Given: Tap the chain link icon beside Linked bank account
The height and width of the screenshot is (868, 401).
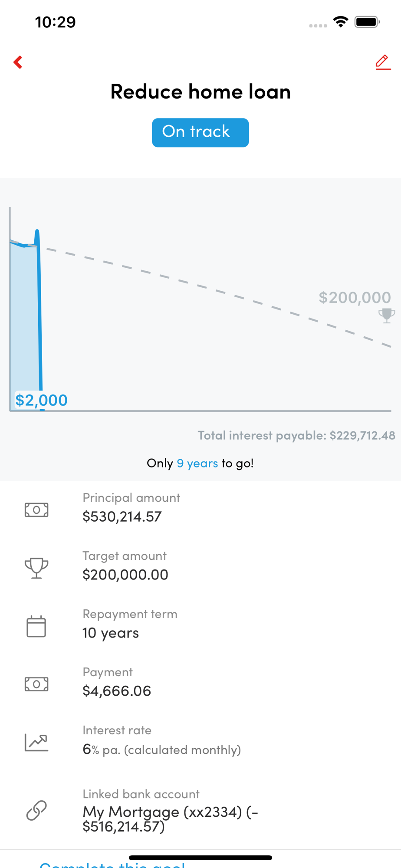Looking at the screenshot, I should click(36, 810).
